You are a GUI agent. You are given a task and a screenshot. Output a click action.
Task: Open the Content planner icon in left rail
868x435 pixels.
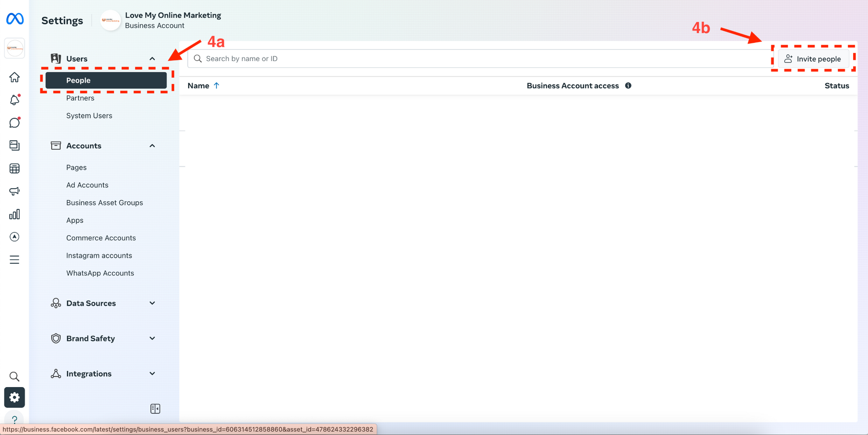[x=14, y=145]
